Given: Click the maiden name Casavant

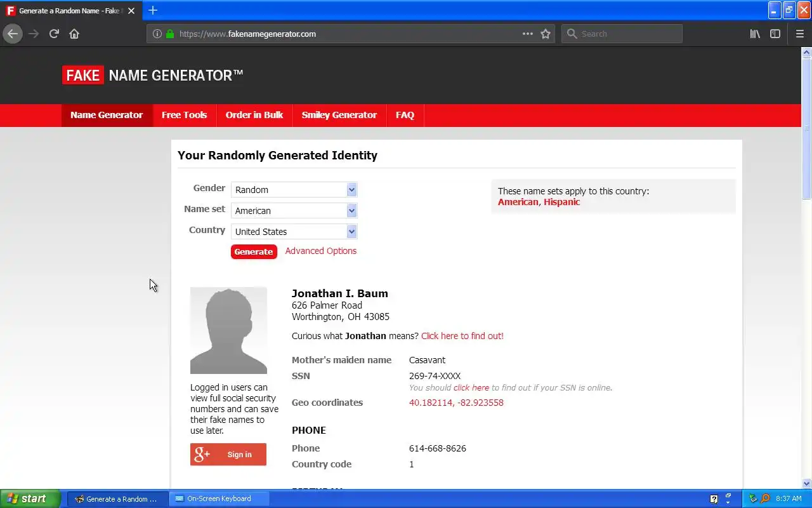Looking at the screenshot, I should pyautogui.click(x=428, y=360).
